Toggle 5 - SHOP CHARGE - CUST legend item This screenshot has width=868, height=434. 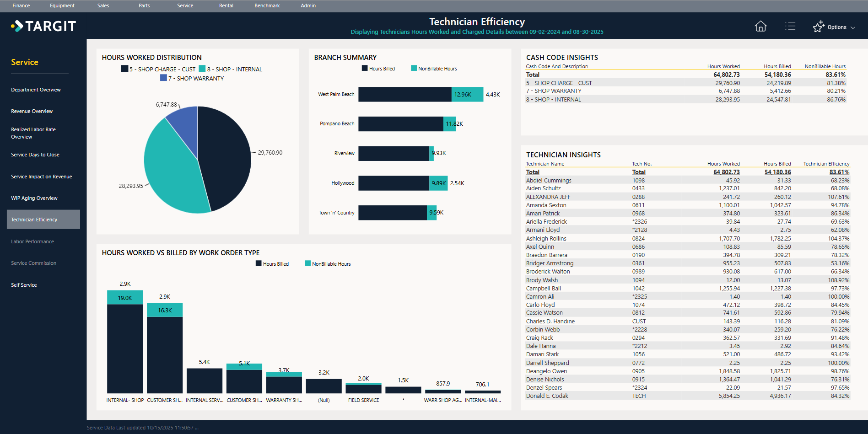[x=158, y=69]
